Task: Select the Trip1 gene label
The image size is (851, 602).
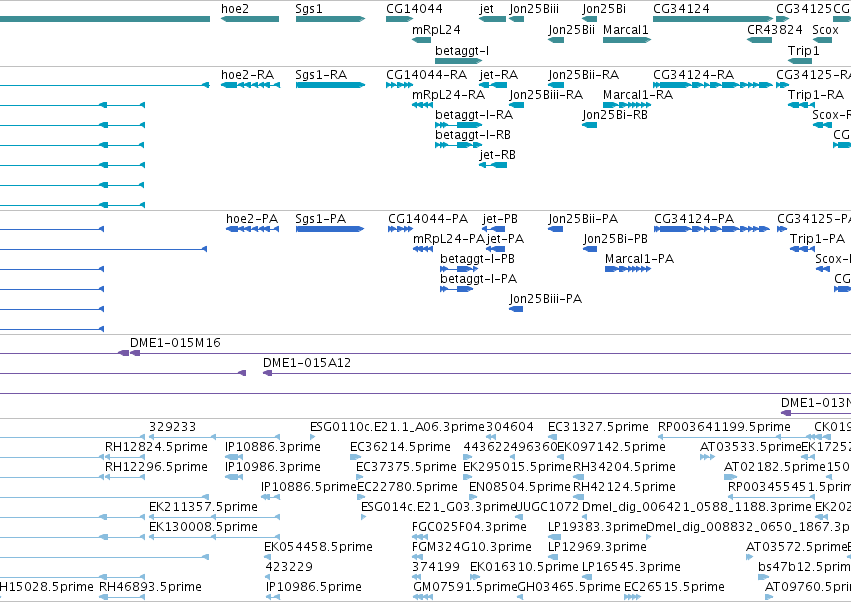Action: [x=804, y=51]
